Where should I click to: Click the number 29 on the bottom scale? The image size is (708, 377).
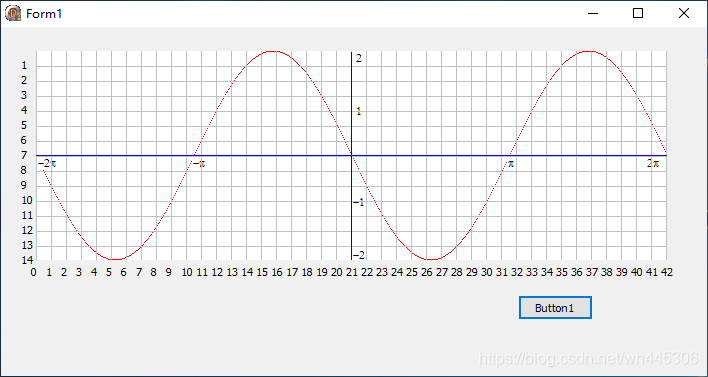[472, 272]
